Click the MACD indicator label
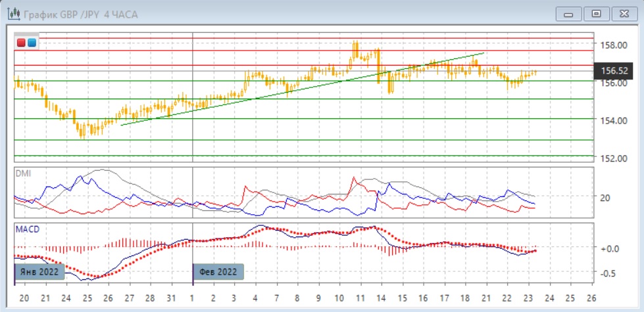Viewport: 644px width, 312px height. [x=27, y=229]
